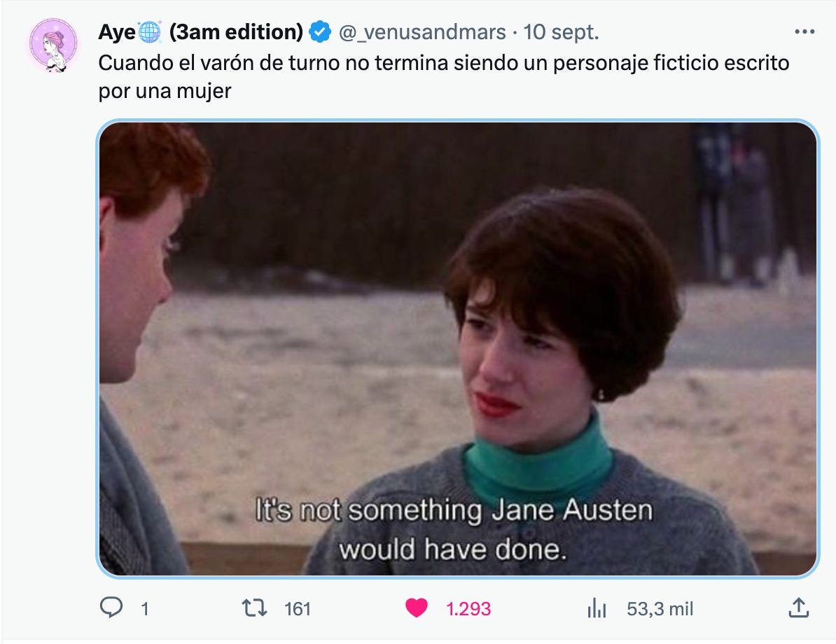Click the Jane Austen subtitle in the image
This screenshot has height=644, width=836.
(454, 528)
